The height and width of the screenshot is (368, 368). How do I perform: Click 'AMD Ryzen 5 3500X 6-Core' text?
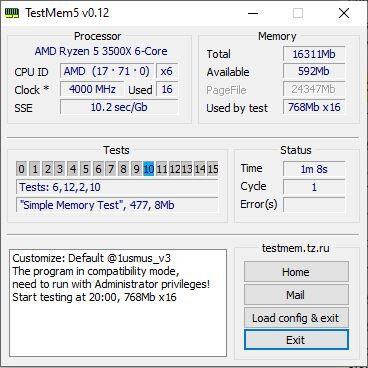(101, 51)
